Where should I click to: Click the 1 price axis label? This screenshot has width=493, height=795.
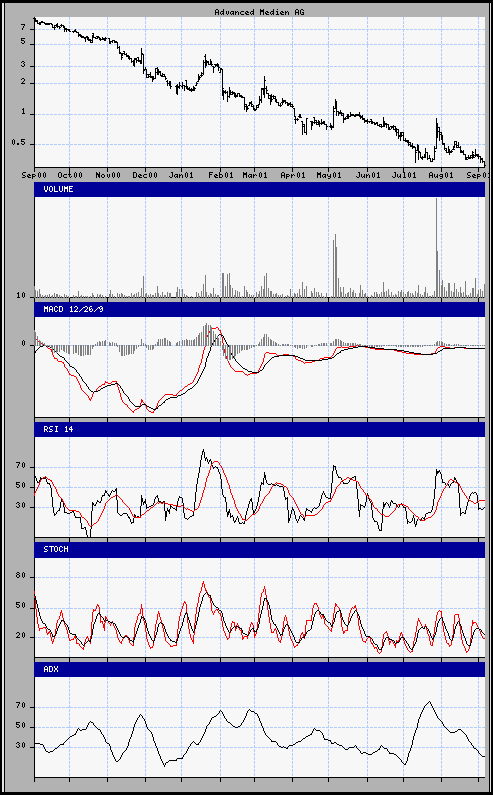[23, 114]
